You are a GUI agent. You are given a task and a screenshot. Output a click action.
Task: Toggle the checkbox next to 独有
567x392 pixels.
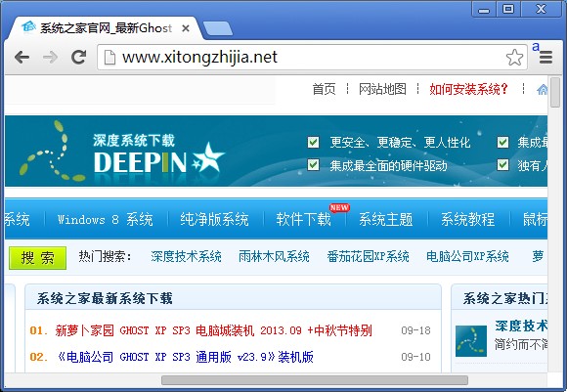coord(502,165)
